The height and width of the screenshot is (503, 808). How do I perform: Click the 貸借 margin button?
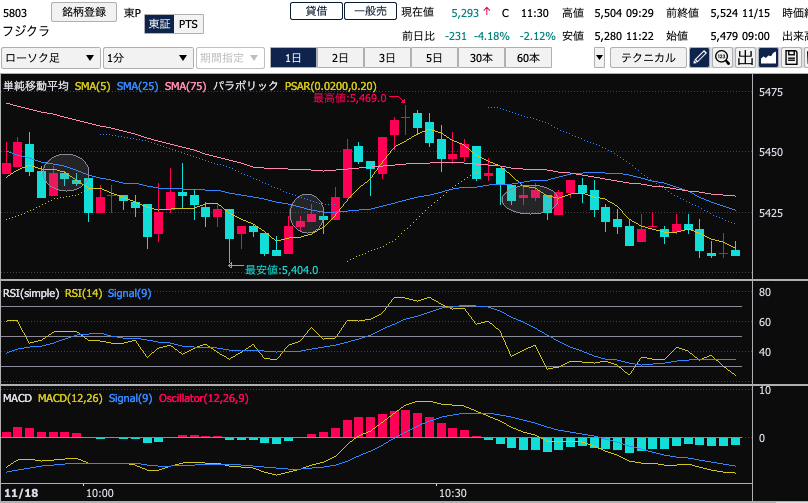tap(315, 12)
